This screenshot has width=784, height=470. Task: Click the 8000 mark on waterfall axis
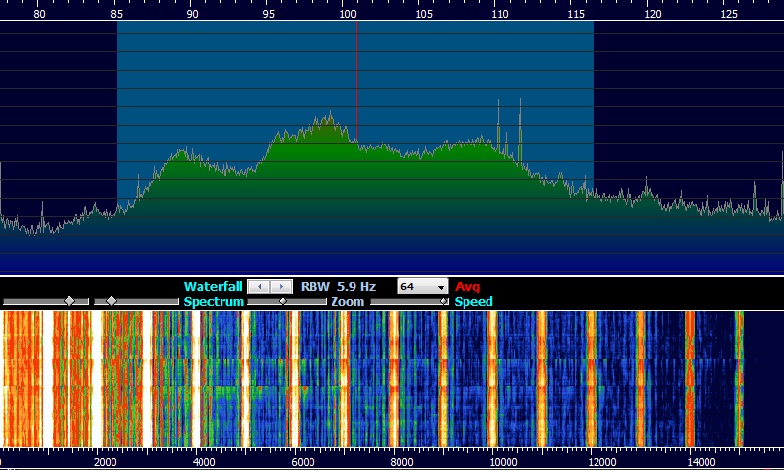(402, 462)
